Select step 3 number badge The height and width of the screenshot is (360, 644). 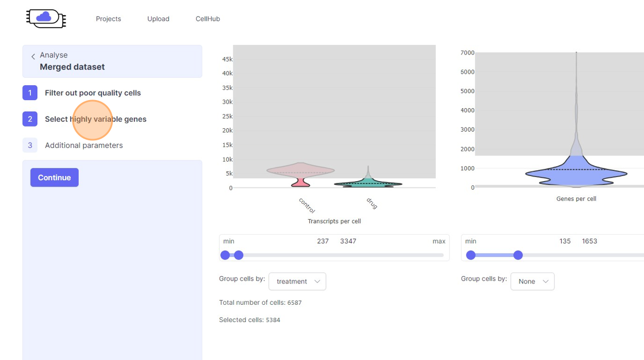[30, 145]
